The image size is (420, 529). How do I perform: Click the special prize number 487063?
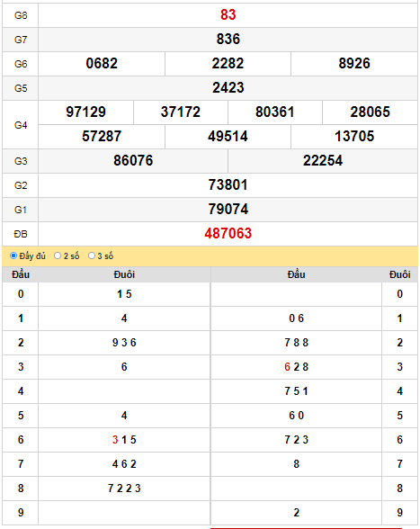coord(228,234)
